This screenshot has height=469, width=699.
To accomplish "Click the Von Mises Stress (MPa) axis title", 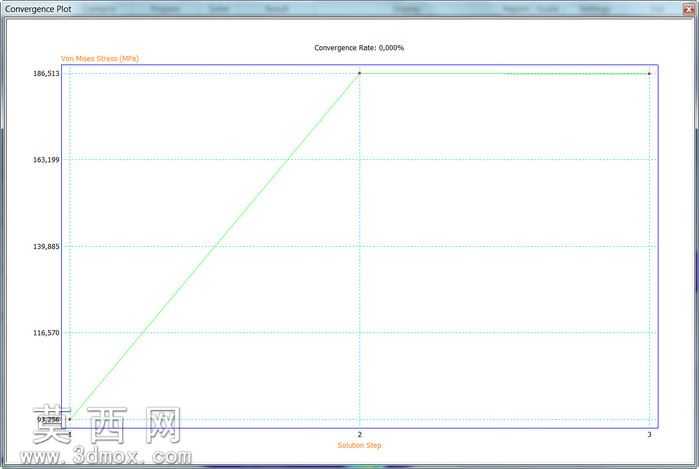I will 100,58.
